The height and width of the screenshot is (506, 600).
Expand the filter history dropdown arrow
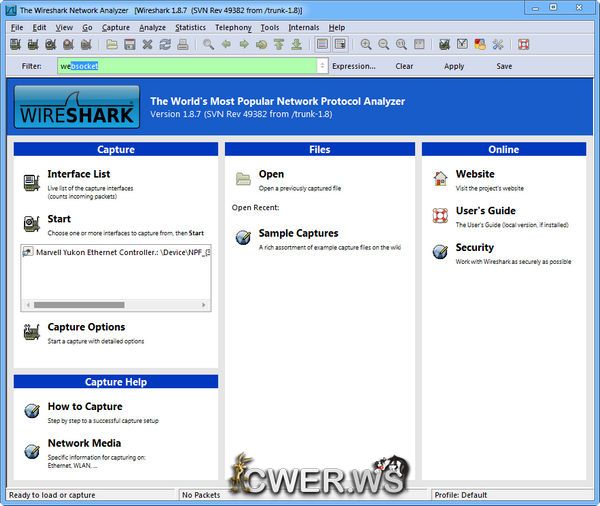(322, 66)
